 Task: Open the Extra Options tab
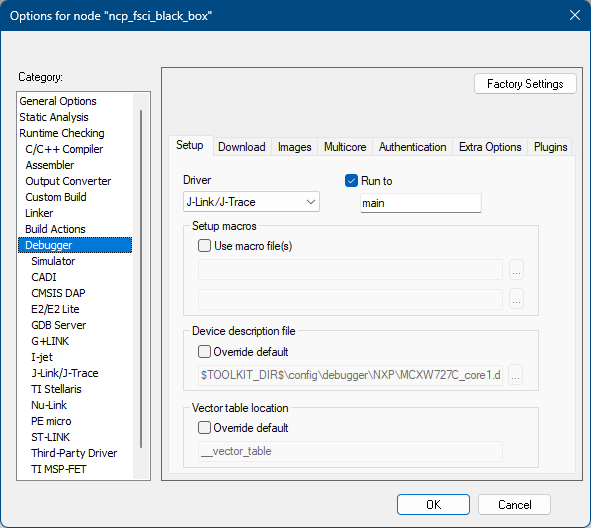(x=490, y=147)
